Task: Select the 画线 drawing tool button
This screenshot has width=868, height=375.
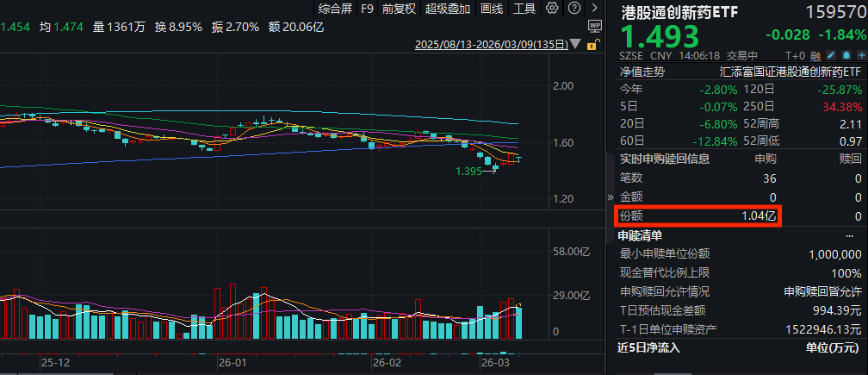Action: [492, 9]
